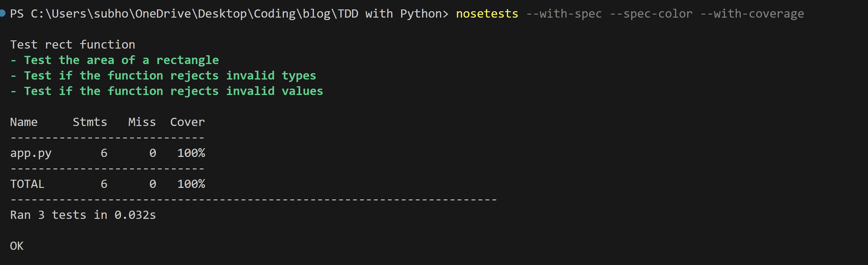Click the 100% coverage for app.py
868x265 pixels.
pyautogui.click(x=191, y=153)
